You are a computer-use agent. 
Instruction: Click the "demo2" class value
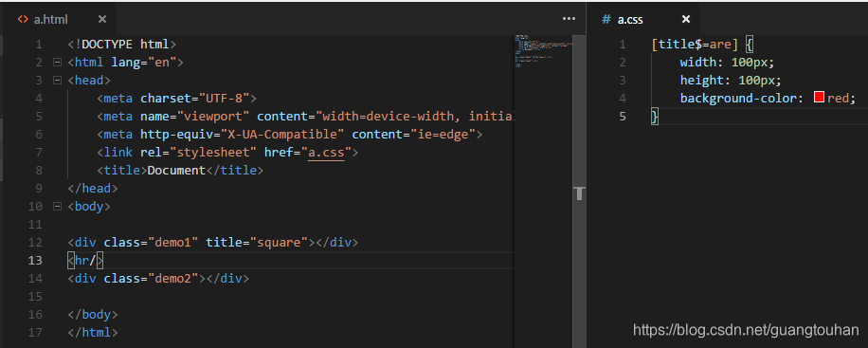click(173, 279)
